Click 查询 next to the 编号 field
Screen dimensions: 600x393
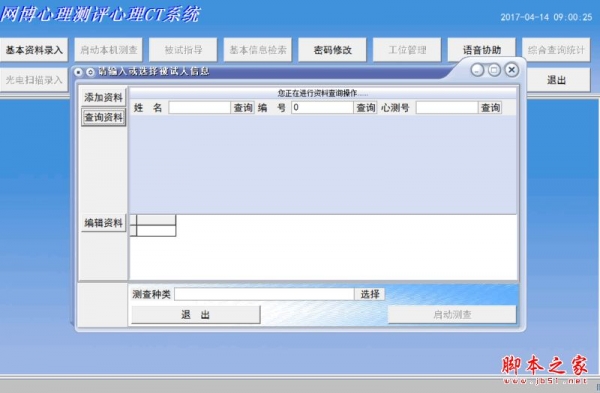tap(365, 108)
